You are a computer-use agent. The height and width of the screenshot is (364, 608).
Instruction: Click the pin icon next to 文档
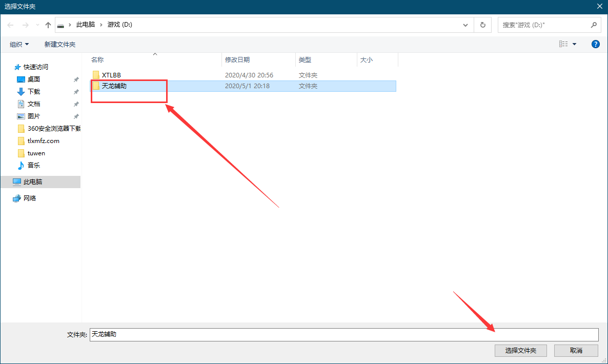pyautogui.click(x=76, y=104)
